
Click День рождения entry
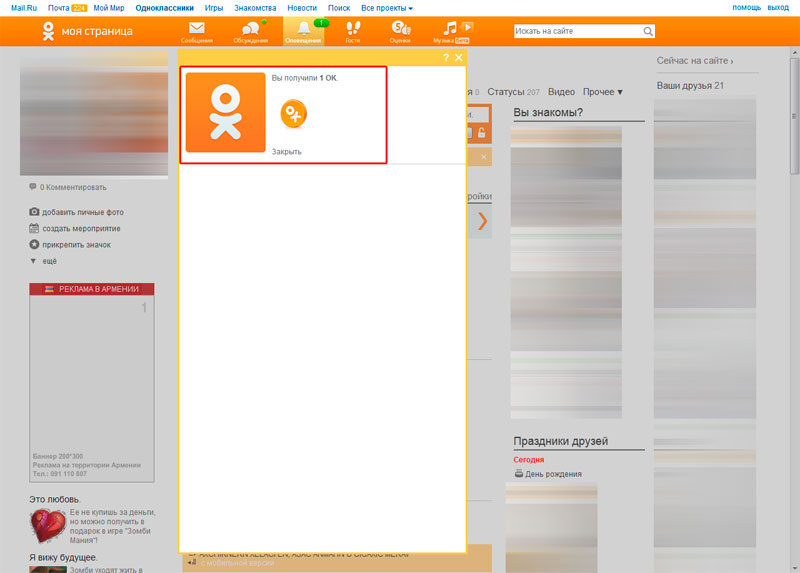(553, 474)
